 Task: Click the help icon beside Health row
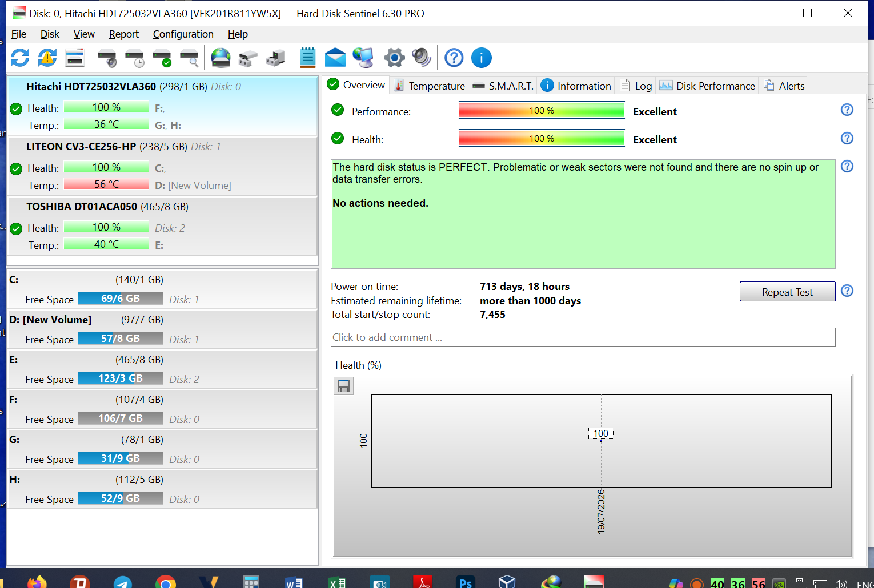tap(847, 138)
